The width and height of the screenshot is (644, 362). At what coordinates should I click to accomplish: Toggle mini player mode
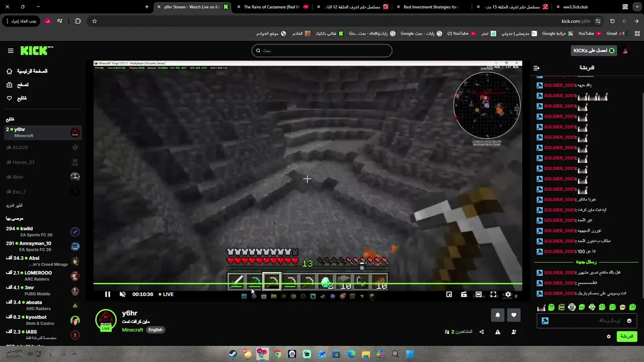click(x=449, y=294)
